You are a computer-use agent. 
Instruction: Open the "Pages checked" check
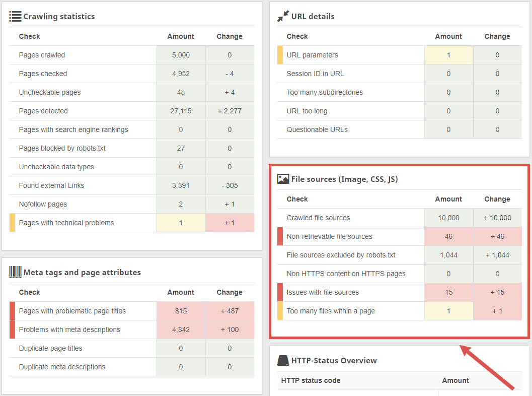click(x=43, y=74)
